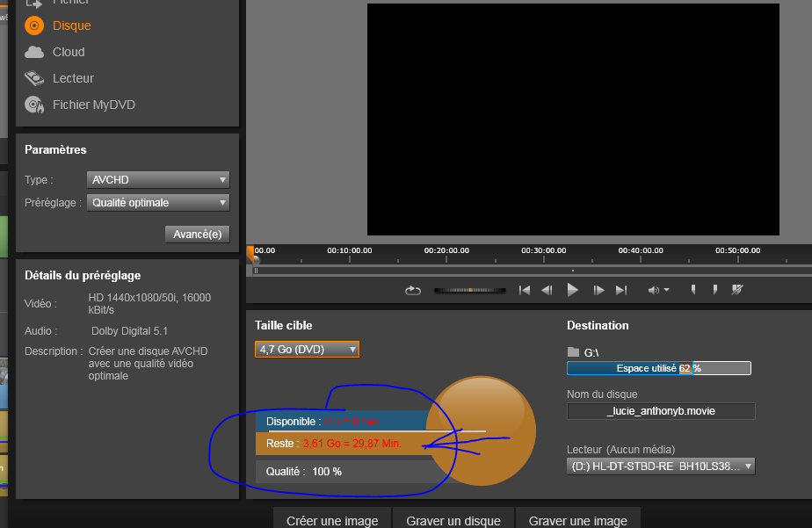Click the Graver une image button
The width and height of the screenshot is (812, 528).
(x=578, y=518)
